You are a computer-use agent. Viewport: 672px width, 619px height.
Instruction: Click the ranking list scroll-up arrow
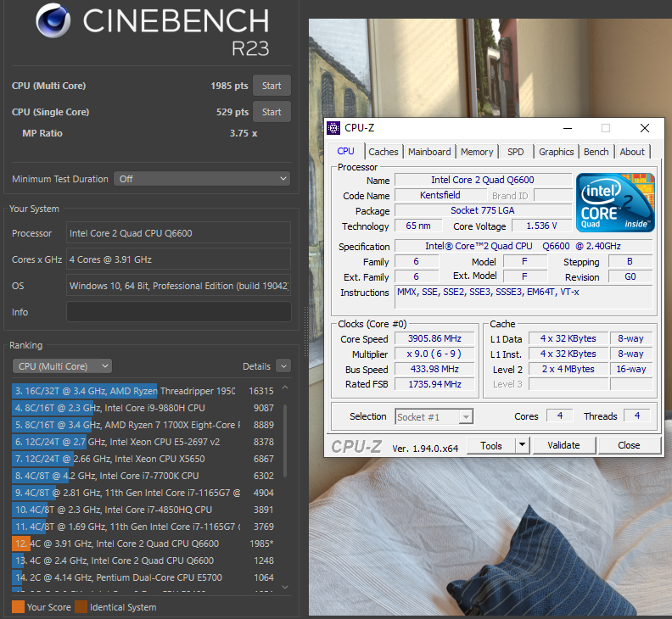pyautogui.click(x=285, y=388)
